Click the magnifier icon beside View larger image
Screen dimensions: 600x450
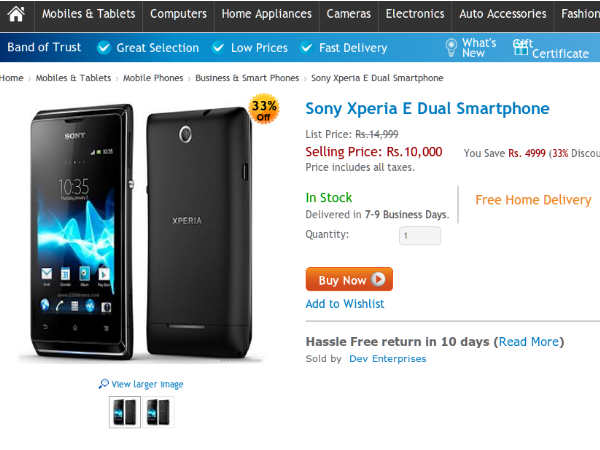click(104, 384)
